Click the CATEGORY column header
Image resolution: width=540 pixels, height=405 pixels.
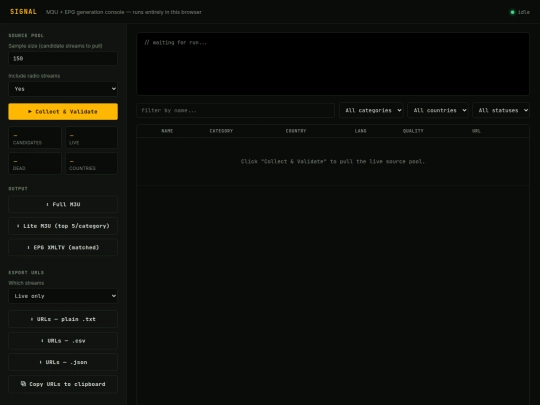click(x=221, y=131)
